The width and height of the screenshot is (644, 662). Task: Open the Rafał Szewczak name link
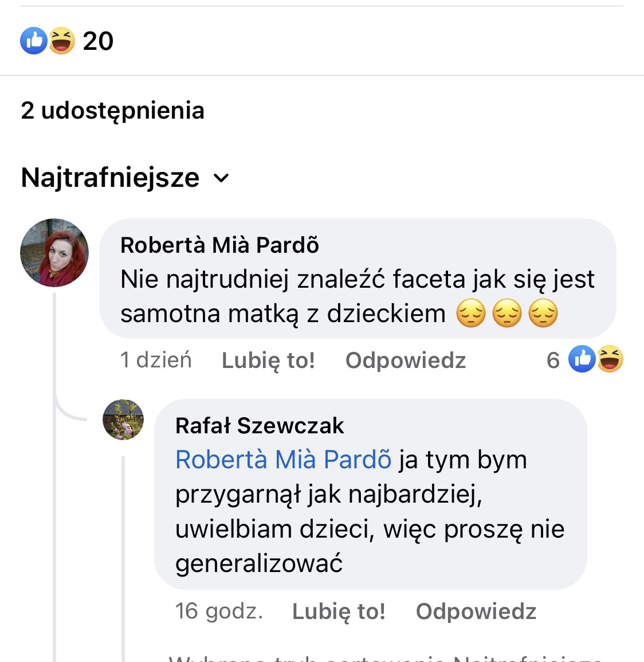tap(260, 426)
